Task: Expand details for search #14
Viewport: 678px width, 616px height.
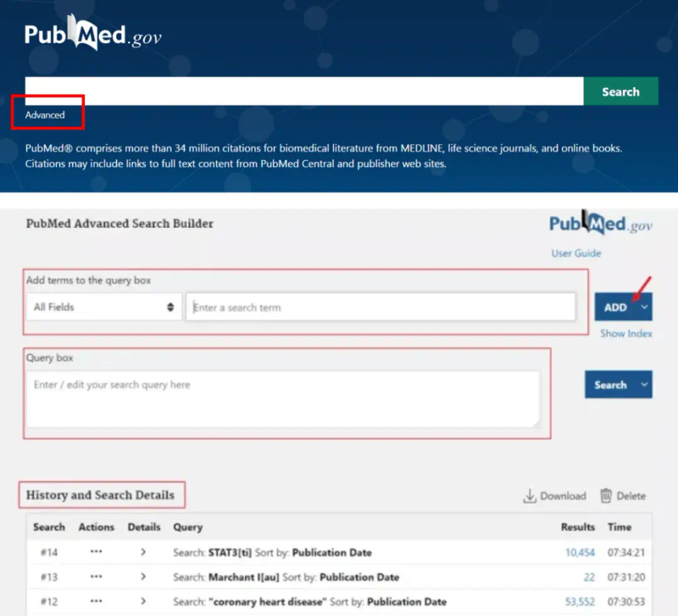Action: coord(143,552)
